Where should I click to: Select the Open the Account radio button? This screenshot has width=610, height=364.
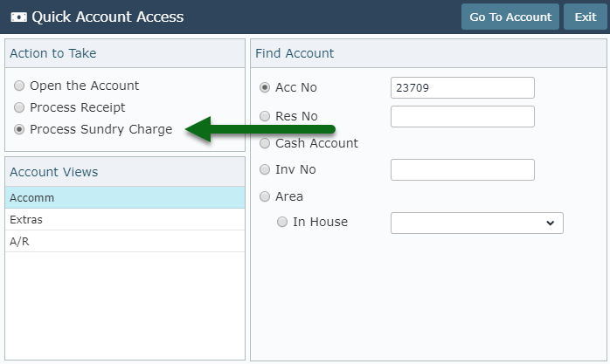click(19, 86)
